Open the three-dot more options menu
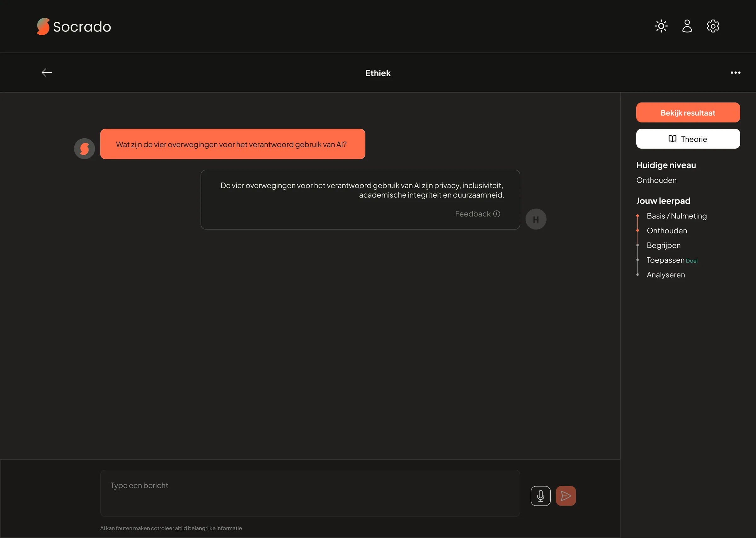Screen dimensions: 756x538 click(x=736, y=72)
